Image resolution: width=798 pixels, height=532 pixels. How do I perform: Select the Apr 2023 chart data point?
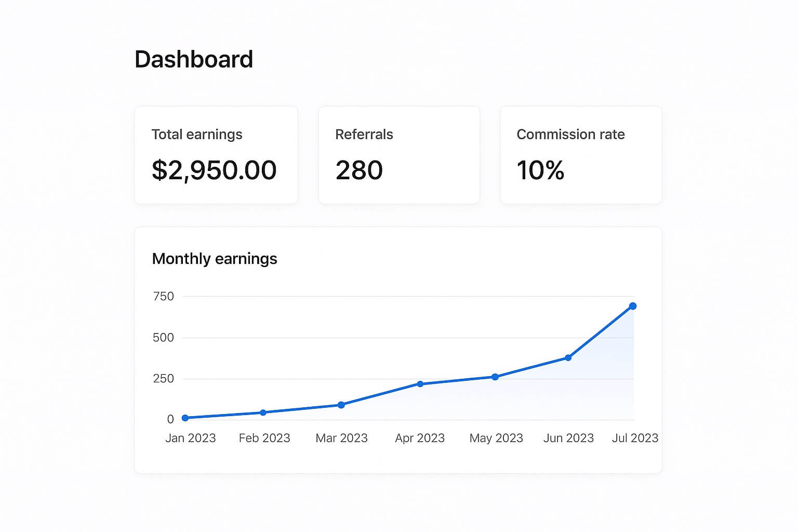point(420,384)
